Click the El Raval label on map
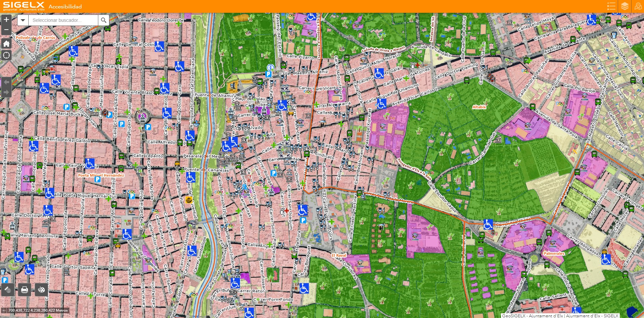The height and width of the screenshot is (318, 644). (x=339, y=255)
